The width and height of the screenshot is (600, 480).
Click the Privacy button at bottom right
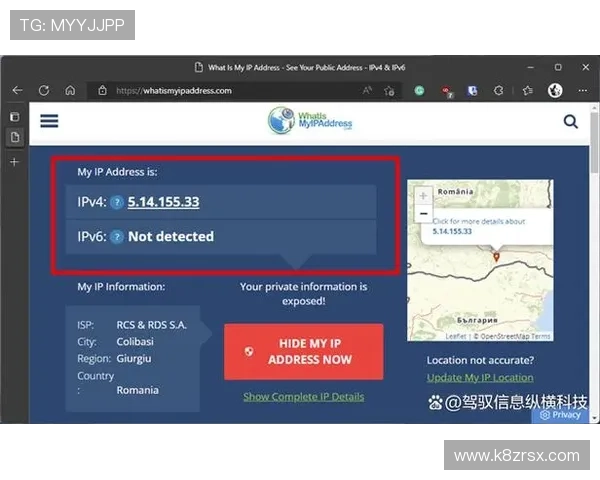560,415
